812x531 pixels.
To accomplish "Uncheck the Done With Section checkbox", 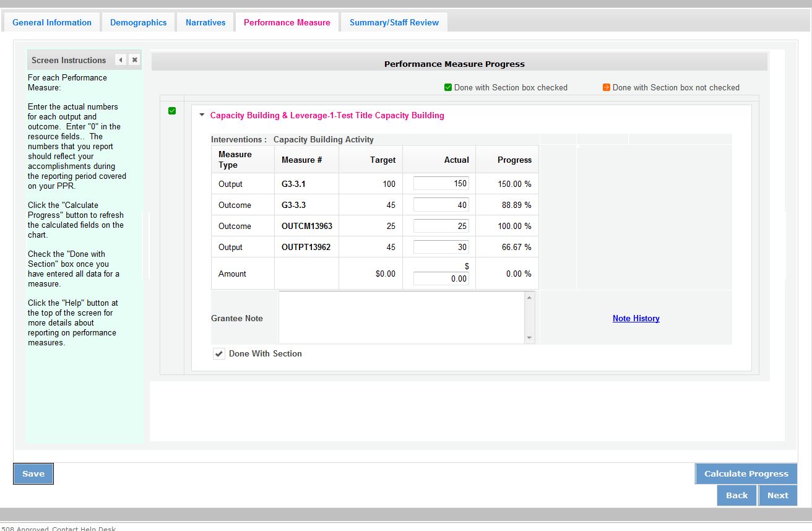I will 219,354.
